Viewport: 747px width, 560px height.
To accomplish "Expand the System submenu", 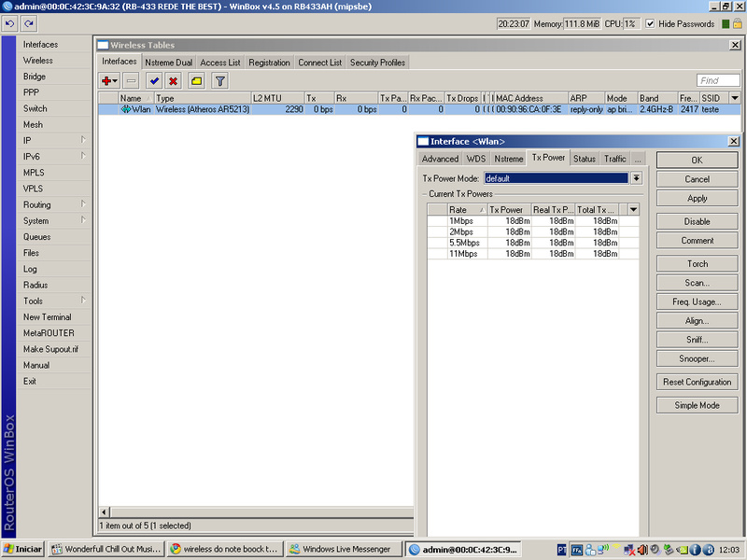I will coord(83,220).
